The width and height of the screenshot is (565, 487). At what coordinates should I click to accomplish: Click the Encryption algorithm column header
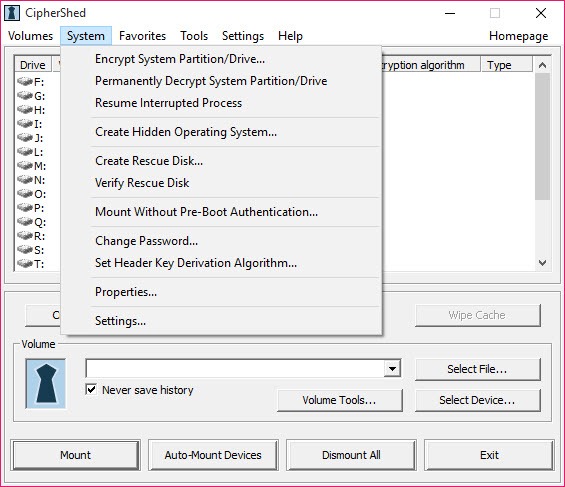pyautogui.click(x=431, y=65)
